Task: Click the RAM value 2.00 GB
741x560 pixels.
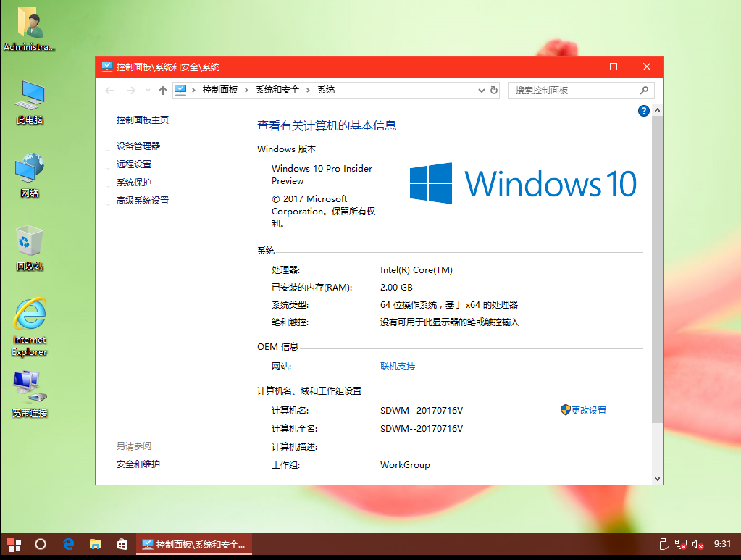Action: 396,288
